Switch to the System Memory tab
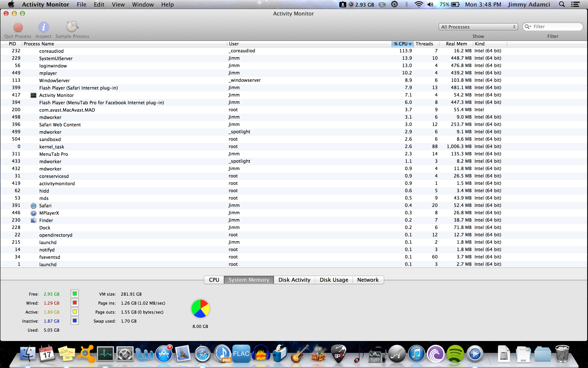The image size is (588, 368). 249,280
